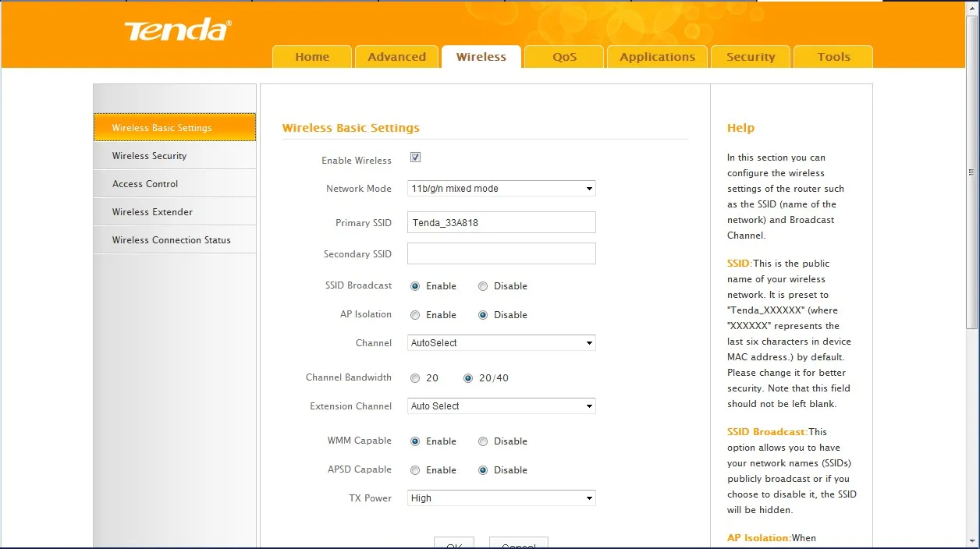This screenshot has height=549, width=980.
Task: Open Wireless Security in sidebar
Action: tap(175, 156)
